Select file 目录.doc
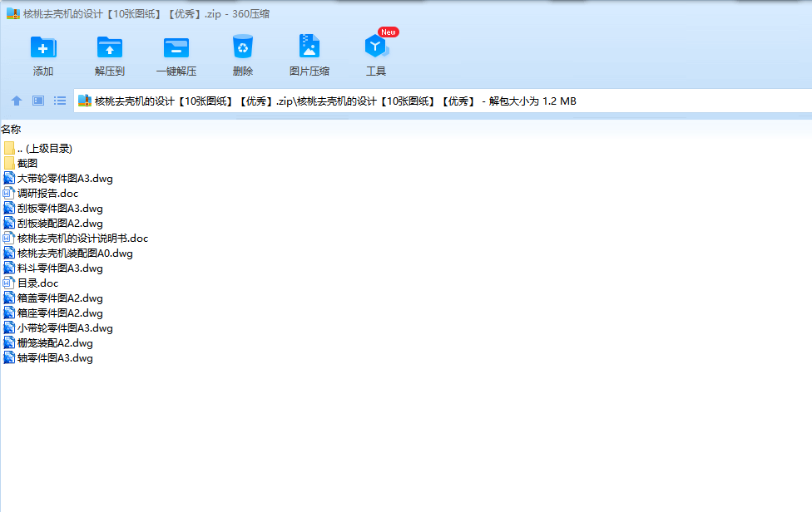 point(31,283)
